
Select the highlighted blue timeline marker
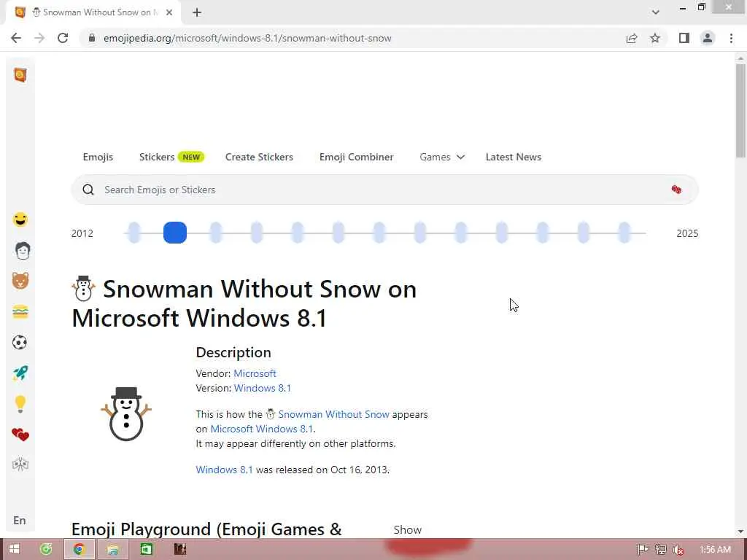click(x=175, y=233)
